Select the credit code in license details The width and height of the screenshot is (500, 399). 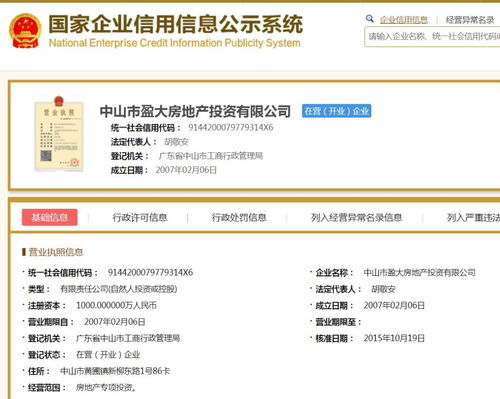point(150,273)
